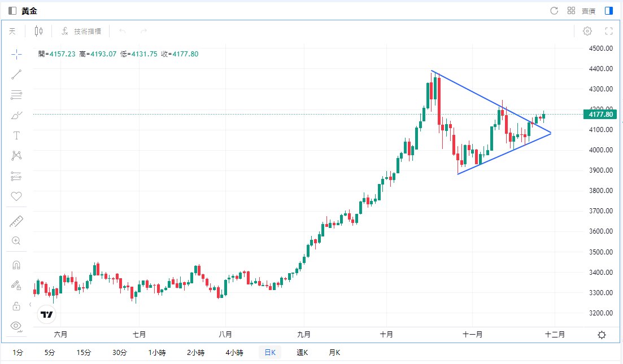The width and height of the screenshot is (623, 364).
Task: Click the undo arrow in the toolbar
Action: pyautogui.click(x=123, y=31)
